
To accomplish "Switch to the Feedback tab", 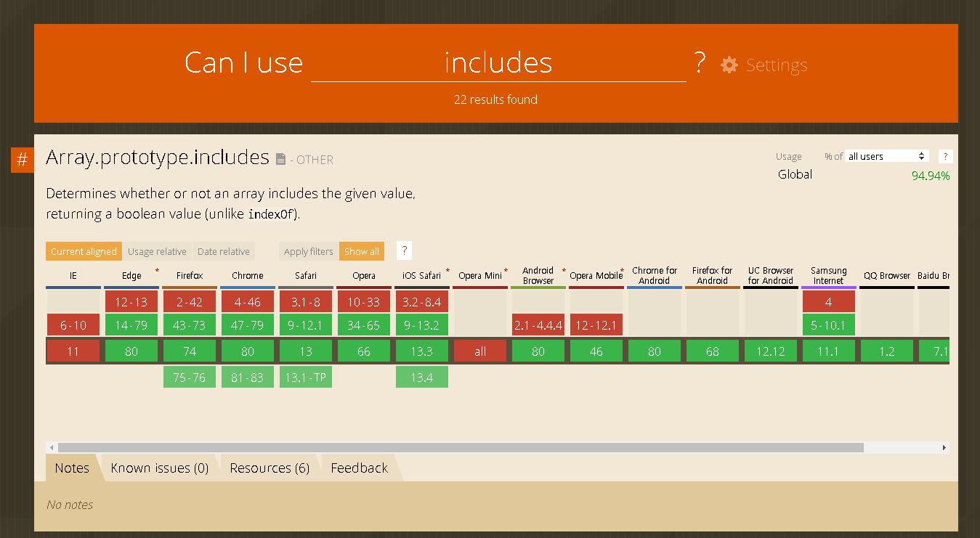I will pyautogui.click(x=359, y=468).
